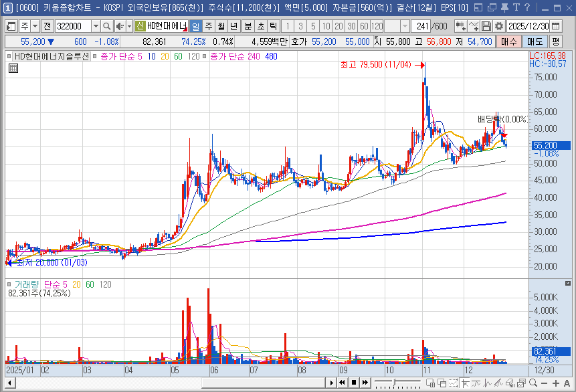
Task: Expand the stock code 322000 dropdown
Action: pyautogui.click(x=96, y=26)
